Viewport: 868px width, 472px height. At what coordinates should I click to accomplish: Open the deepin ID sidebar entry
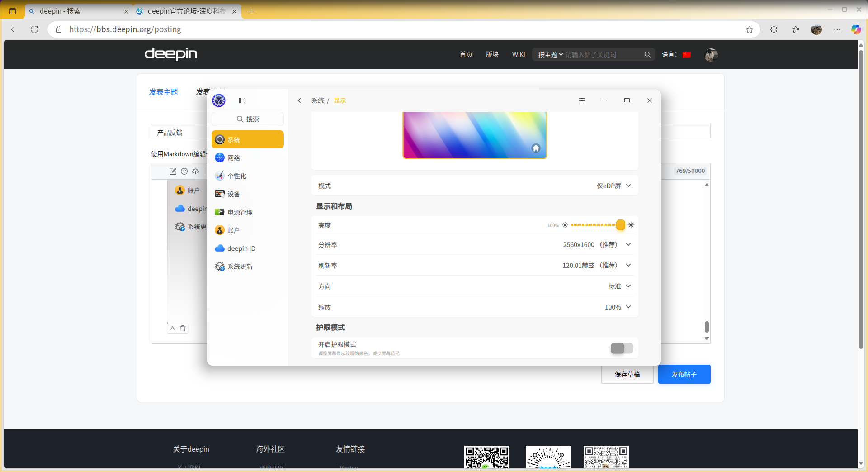coord(248,248)
